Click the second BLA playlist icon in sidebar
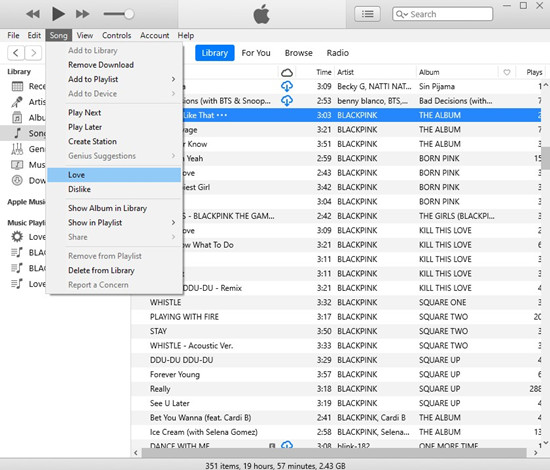 point(17,268)
